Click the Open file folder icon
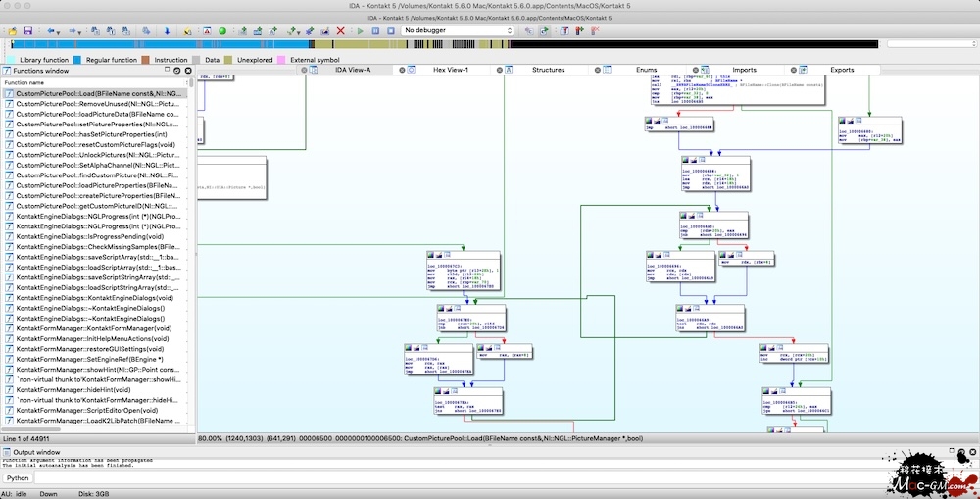980x499 pixels. pos(13,30)
